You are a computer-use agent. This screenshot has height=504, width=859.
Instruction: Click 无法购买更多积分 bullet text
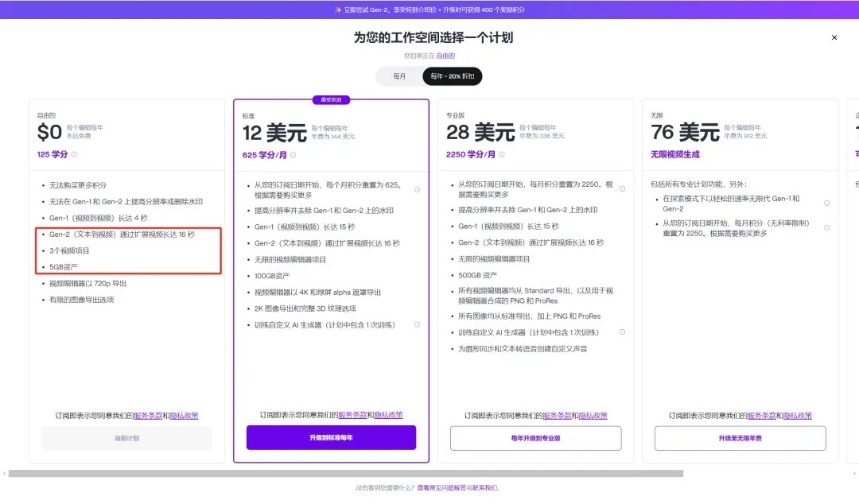click(x=78, y=185)
